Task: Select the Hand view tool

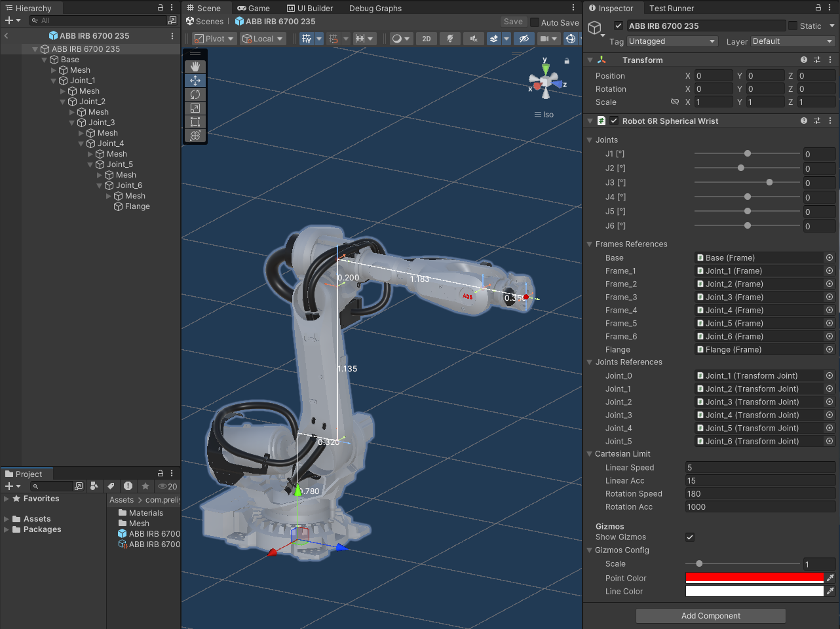Action: (x=195, y=67)
